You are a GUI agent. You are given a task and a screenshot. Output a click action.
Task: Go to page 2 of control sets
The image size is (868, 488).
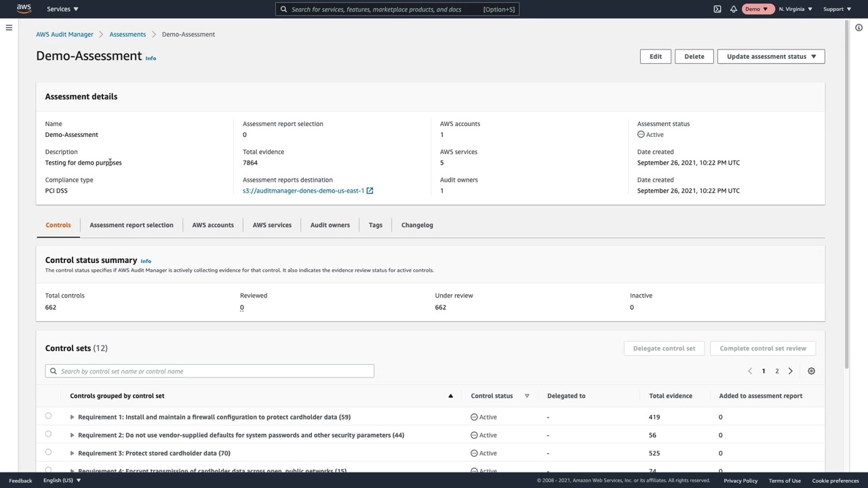click(777, 371)
